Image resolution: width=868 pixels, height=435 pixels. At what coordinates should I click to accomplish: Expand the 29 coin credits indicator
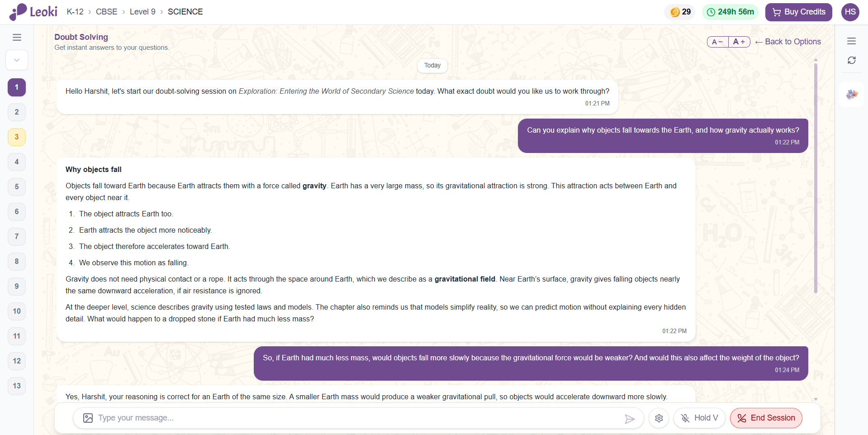[x=680, y=12]
